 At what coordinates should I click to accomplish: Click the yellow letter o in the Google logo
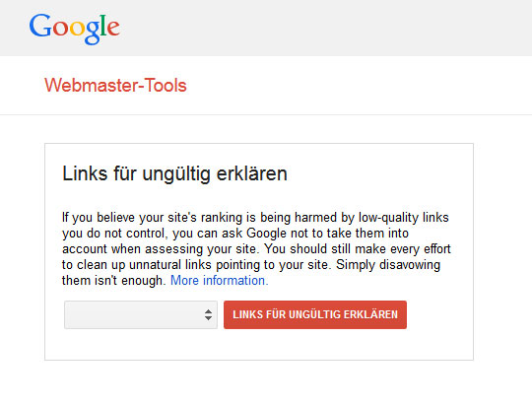(x=77, y=29)
